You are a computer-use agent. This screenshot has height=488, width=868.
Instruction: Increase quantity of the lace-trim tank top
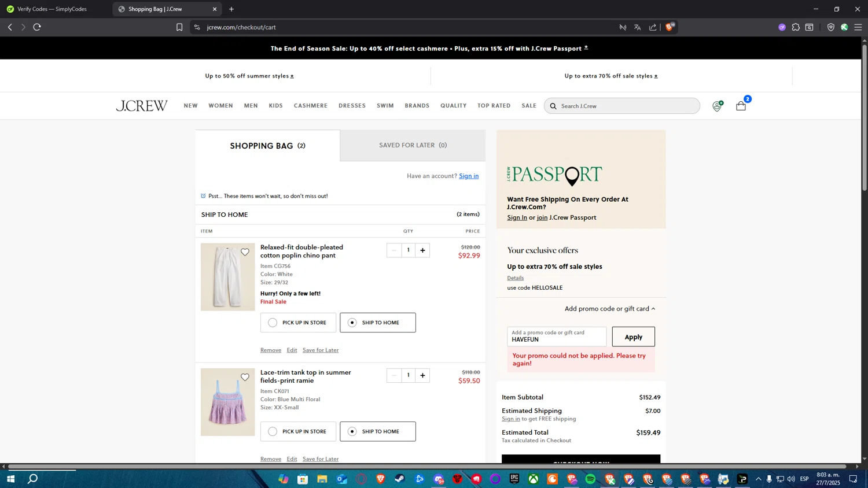[x=422, y=375]
